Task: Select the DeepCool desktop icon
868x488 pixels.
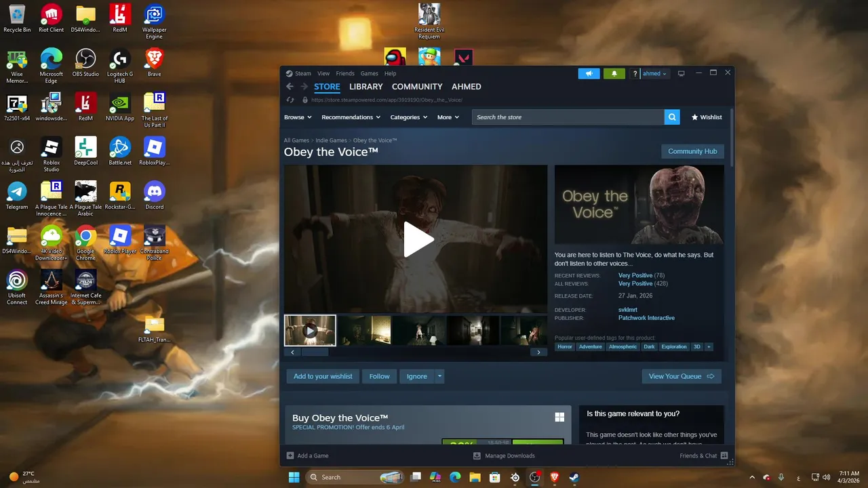Action: [x=85, y=151]
